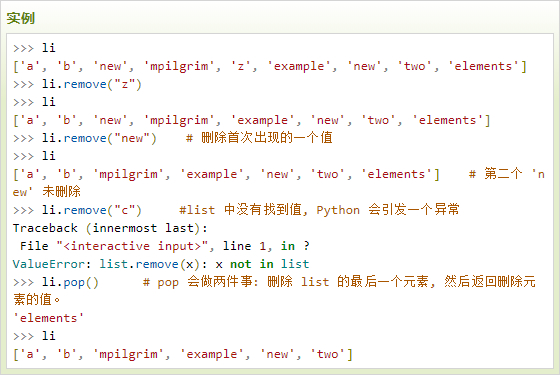
Task: Click 'ValueError: list.remove(x)' error line
Action: click(161, 264)
